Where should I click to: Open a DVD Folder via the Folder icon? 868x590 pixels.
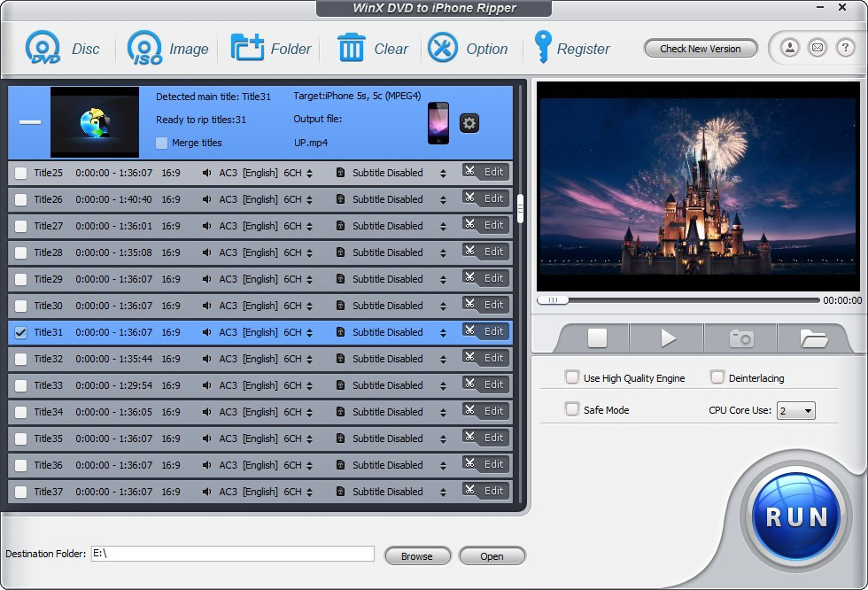(x=249, y=48)
